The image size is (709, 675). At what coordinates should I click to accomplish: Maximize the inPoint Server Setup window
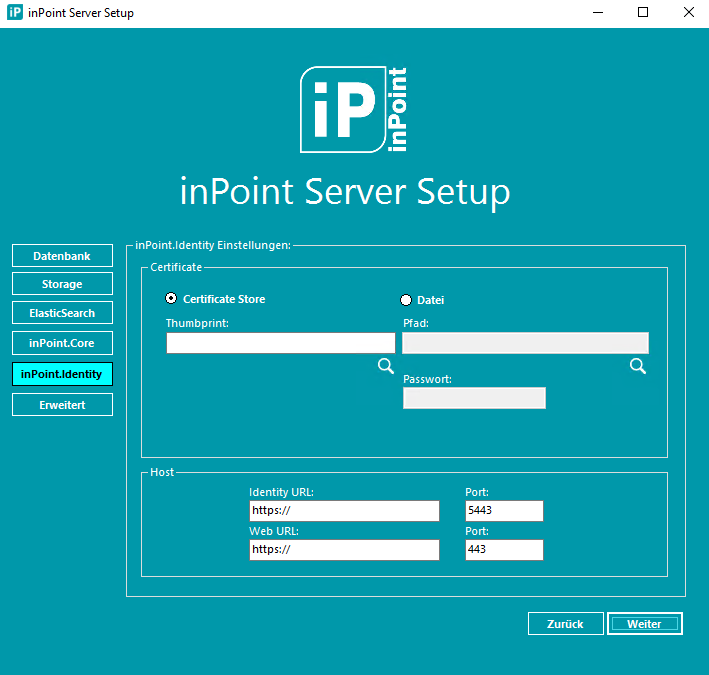pyautogui.click(x=643, y=13)
